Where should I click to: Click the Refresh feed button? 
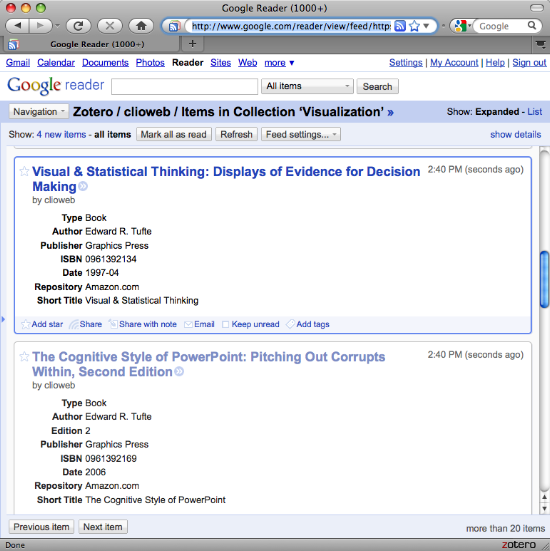coord(236,134)
